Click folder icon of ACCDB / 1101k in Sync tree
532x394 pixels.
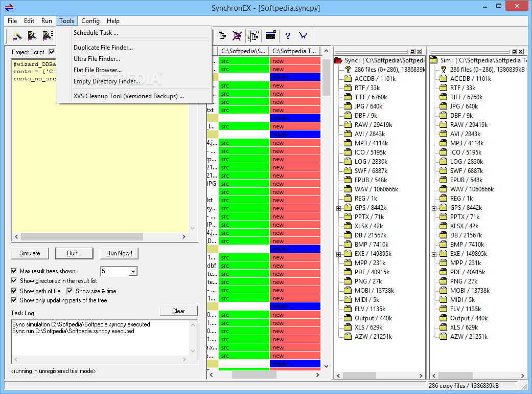(x=348, y=78)
